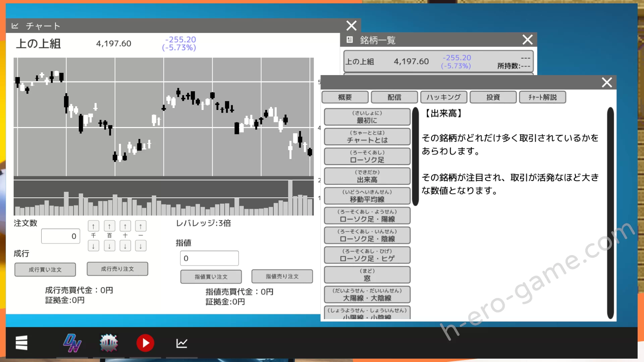Select the 投資 tab
This screenshot has width=644, height=362.
point(493,97)
